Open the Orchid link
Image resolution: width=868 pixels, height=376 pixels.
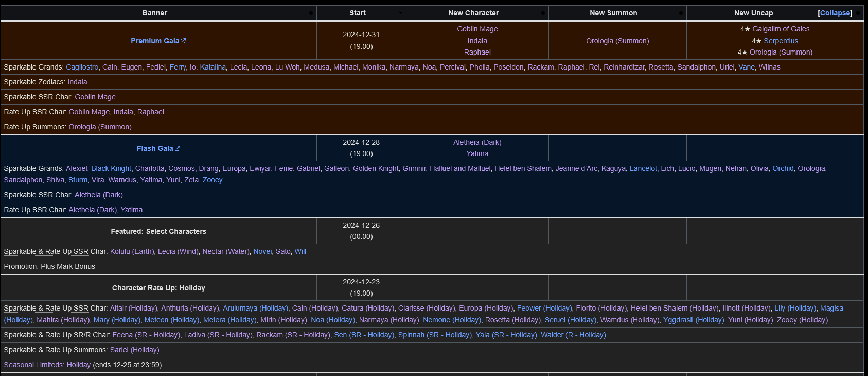[x=783, y=168]
